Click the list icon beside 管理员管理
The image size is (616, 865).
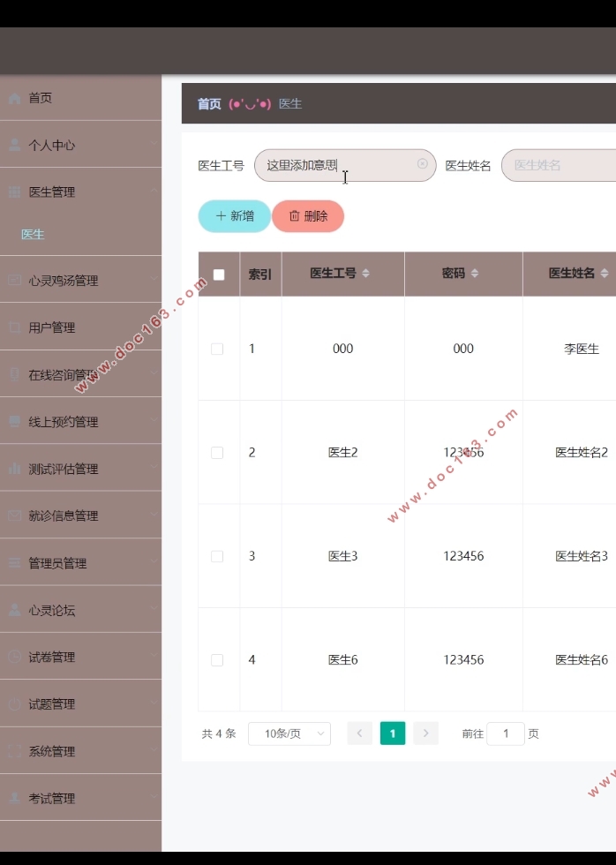tap(15, 563)
